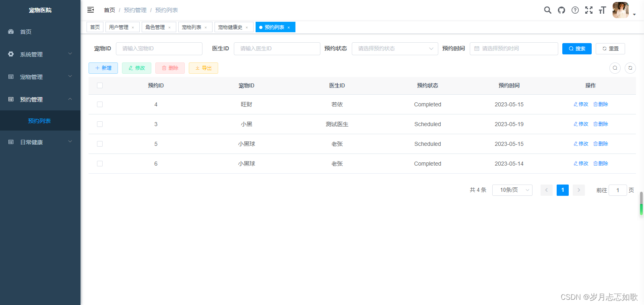Close the 角色管理 tab
Screen dimensions: 644x305
[x=169, y=27]
